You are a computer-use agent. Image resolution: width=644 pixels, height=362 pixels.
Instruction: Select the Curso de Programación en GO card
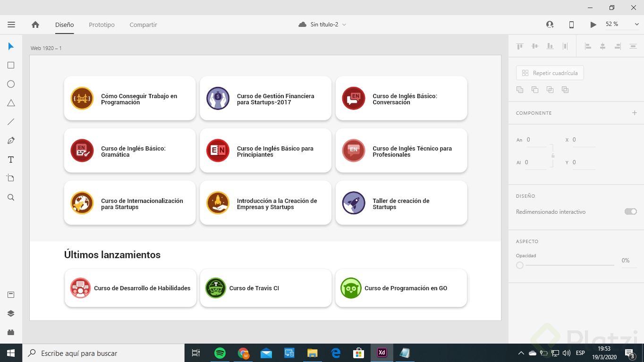[401, 288]
